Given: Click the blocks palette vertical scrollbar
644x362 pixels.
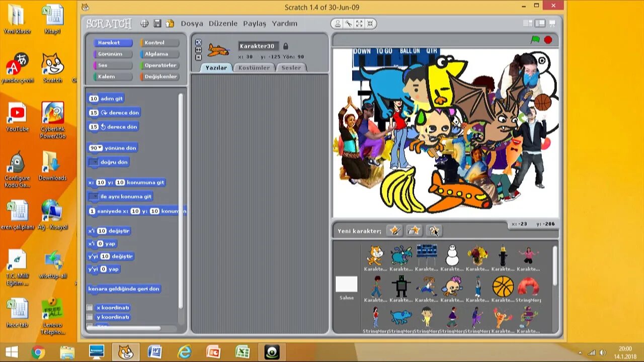Looking at the screenshot, I should tap(181, 201).
